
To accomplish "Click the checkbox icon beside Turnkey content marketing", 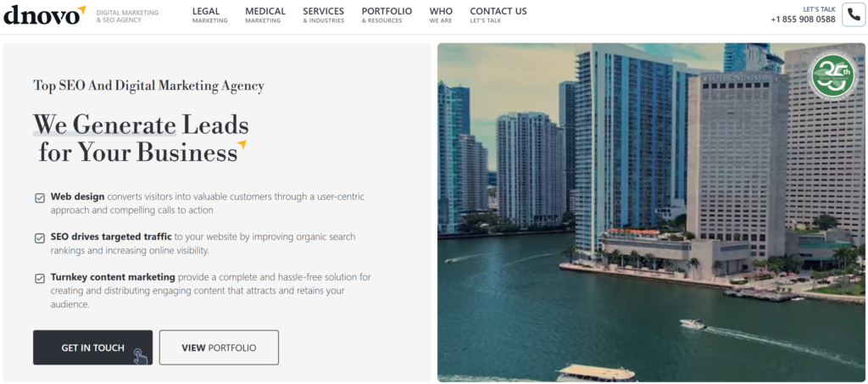I will click(x=40, y=278).
